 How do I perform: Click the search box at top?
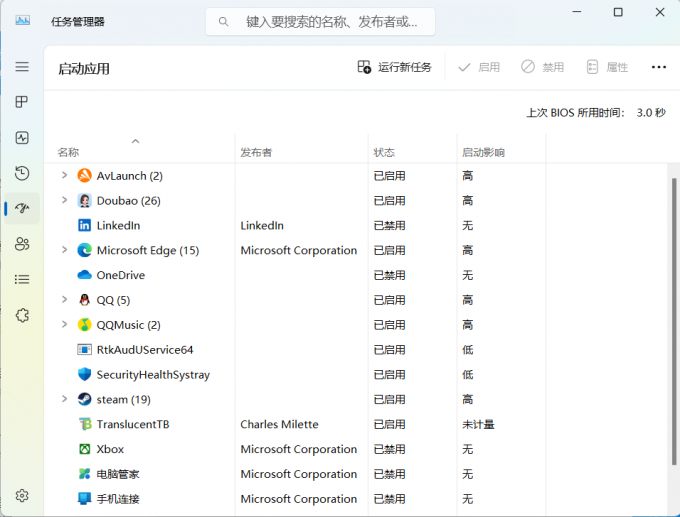(320, 21)
